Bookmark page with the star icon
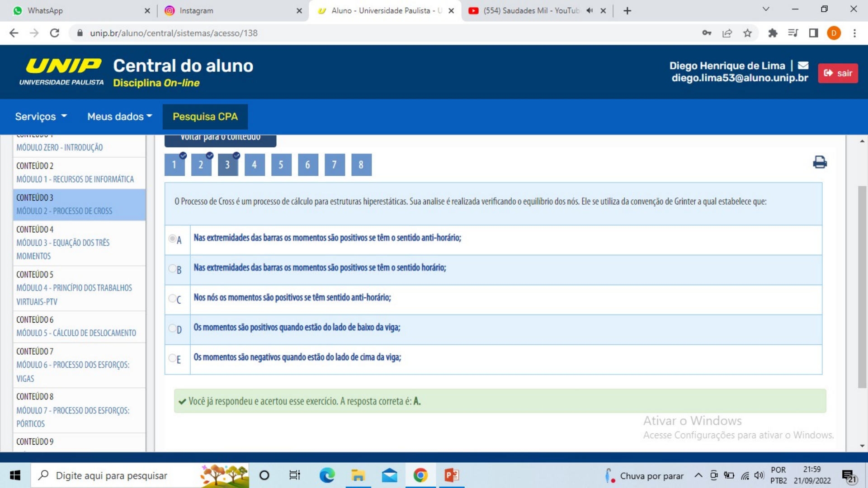The image size is (868, 488). (748, 33)
